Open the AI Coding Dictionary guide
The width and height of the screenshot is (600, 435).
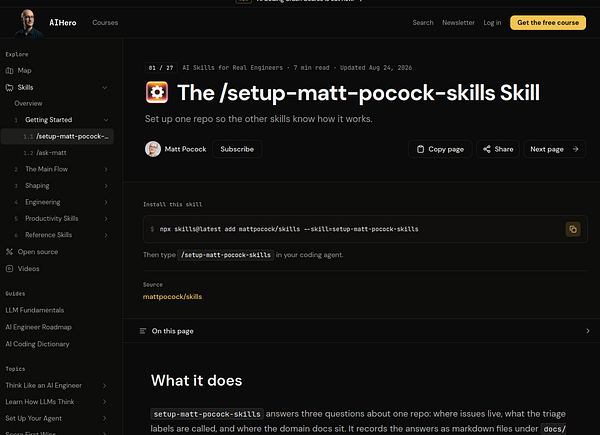[x=37, y=344]
